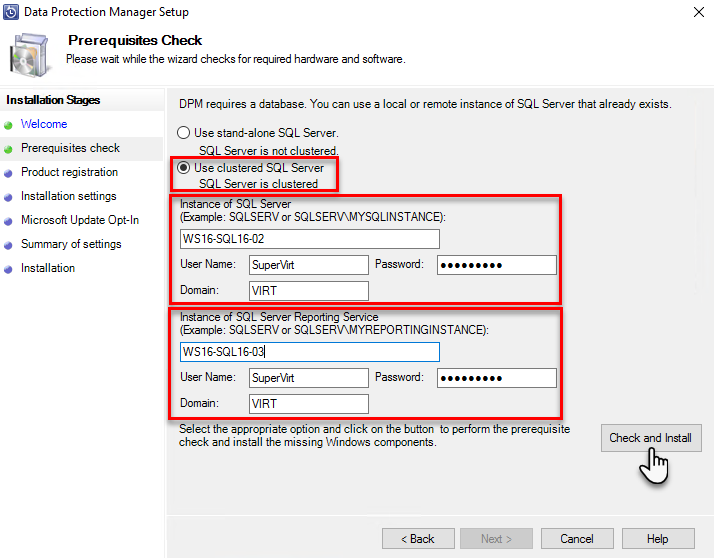The width and height of the screenshot is (714, 558).
Task: Click the SQL Server Password field
Action: coord(497,265)
